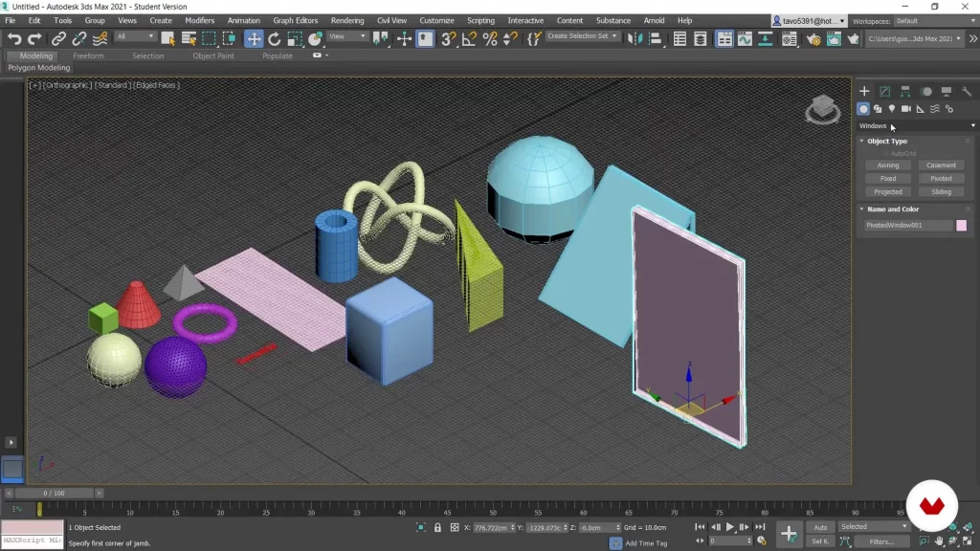
Task: Click the Mirror tool icon
Action: click(x=635, y=38)
